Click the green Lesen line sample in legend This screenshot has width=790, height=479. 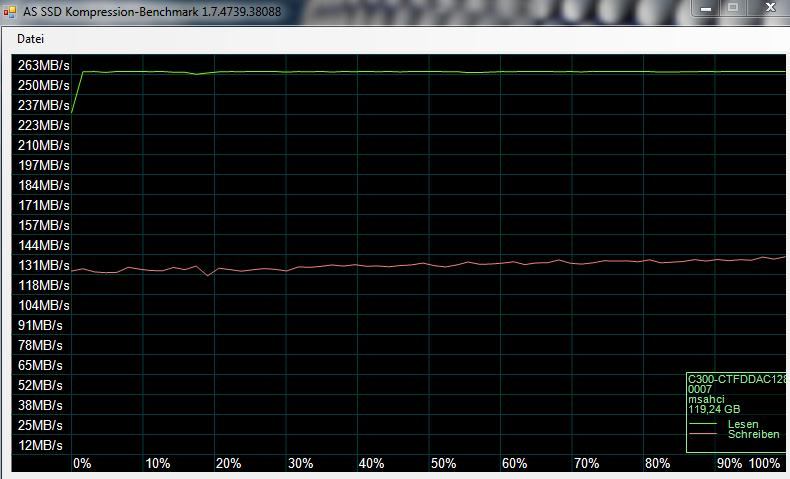pyautogui.click(x=703, y=424)
